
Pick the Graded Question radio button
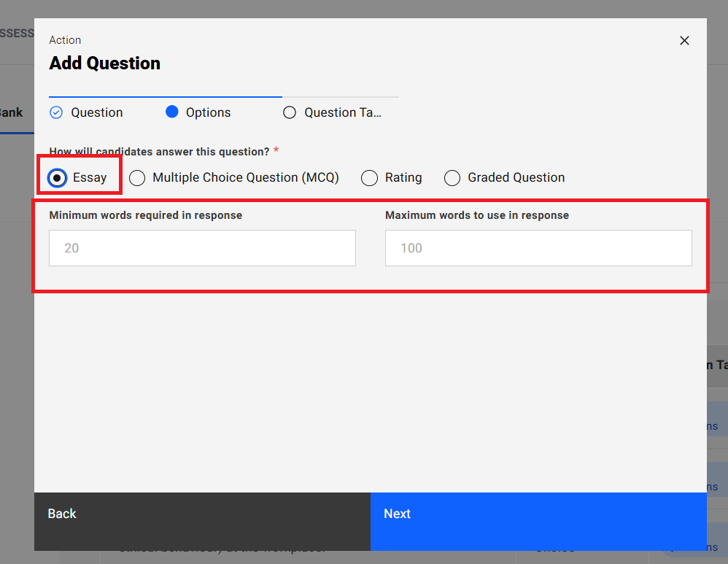452,177
